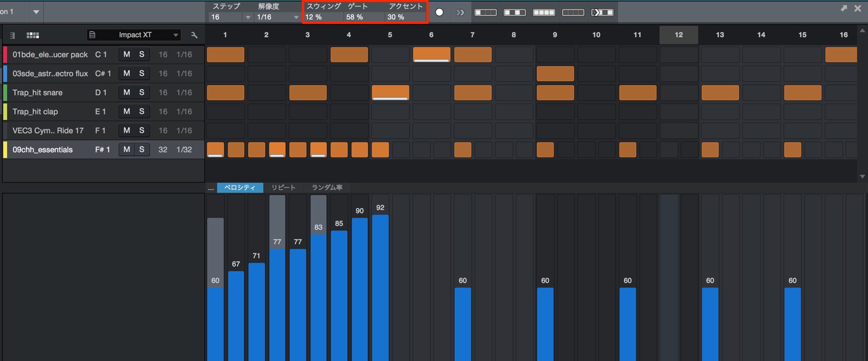Open the variation dropdown arrow at top left
Viewport: 868px width, 361px height.
[x=36, y=12]
